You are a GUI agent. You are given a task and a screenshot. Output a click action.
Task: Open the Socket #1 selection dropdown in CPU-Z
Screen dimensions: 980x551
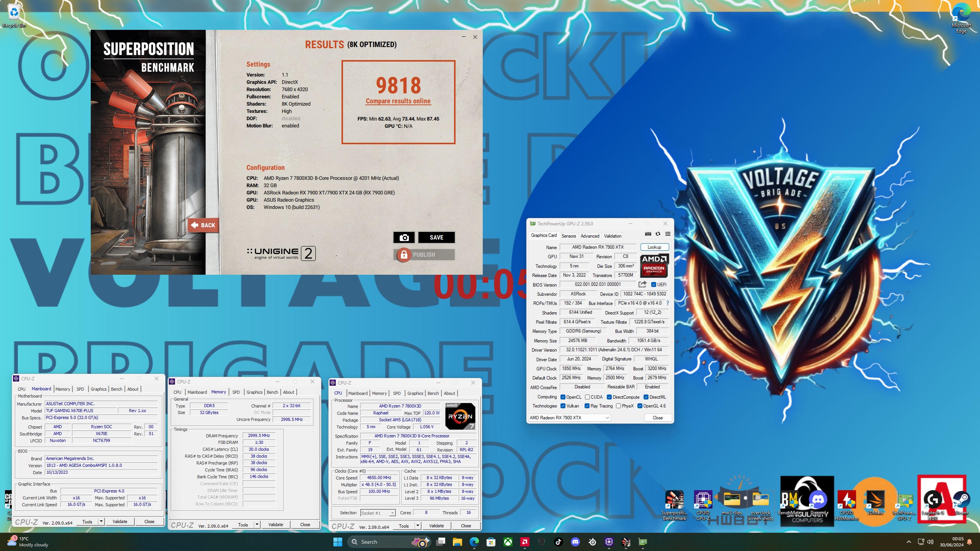tap(378, 513)
